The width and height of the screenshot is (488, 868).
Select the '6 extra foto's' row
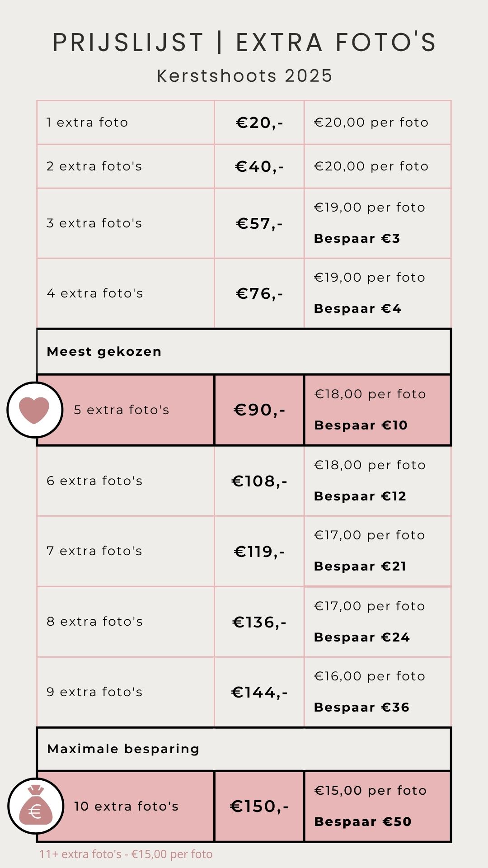point(94,481)
